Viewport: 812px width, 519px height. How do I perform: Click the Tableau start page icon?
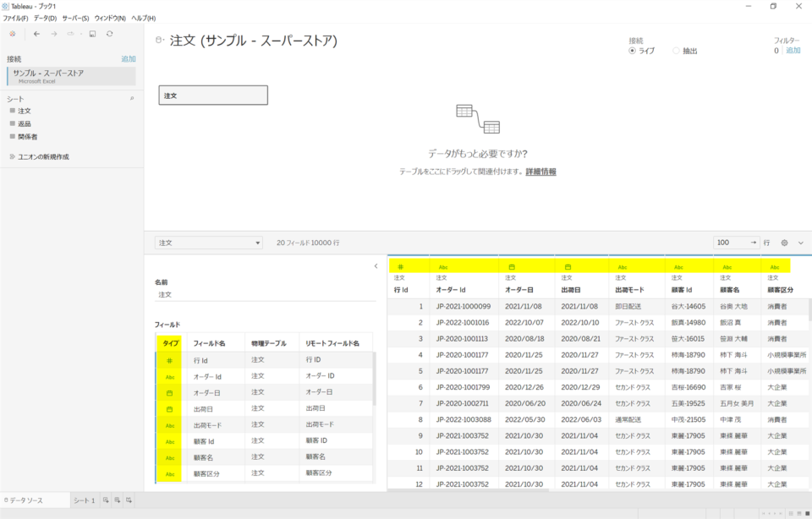pos(13,34)
